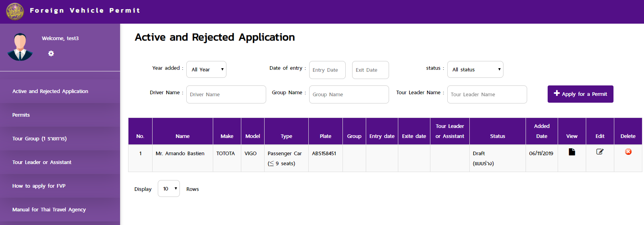
Task: Click the Foreign Vehicle Permit emblem logo
Action: coord(15,12)
